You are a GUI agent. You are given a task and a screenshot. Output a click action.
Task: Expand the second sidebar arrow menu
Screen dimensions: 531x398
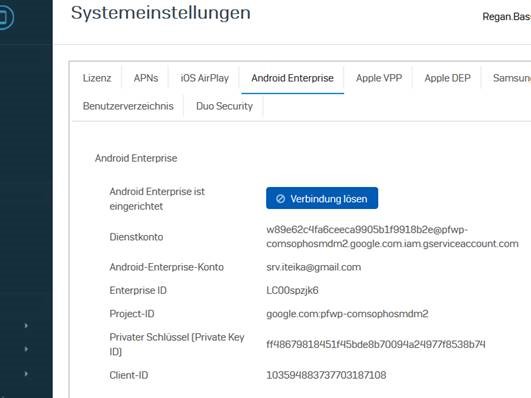click(26, 349)
